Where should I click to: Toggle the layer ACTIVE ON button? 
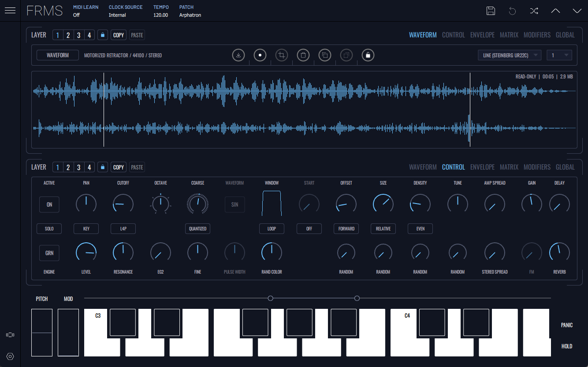(x=49, y=204)
